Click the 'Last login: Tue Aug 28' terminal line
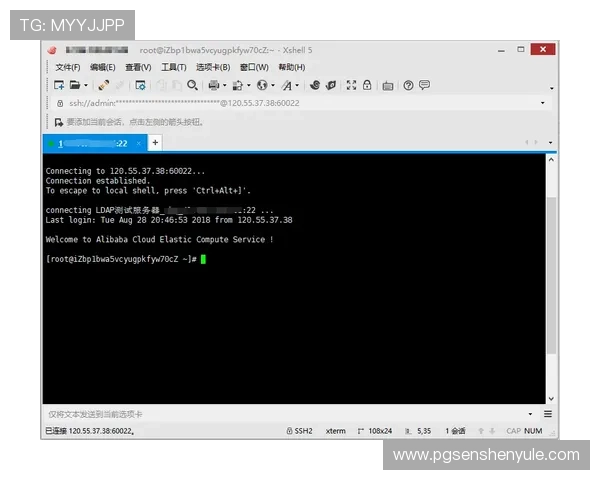The height and width of the screenshot is (480, 600). click(x=169, y=220)
